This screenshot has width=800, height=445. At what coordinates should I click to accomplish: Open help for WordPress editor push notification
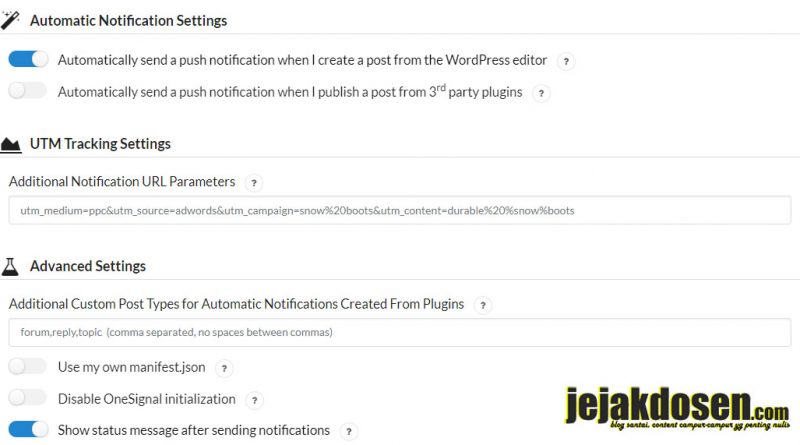(x=566, y=61)
